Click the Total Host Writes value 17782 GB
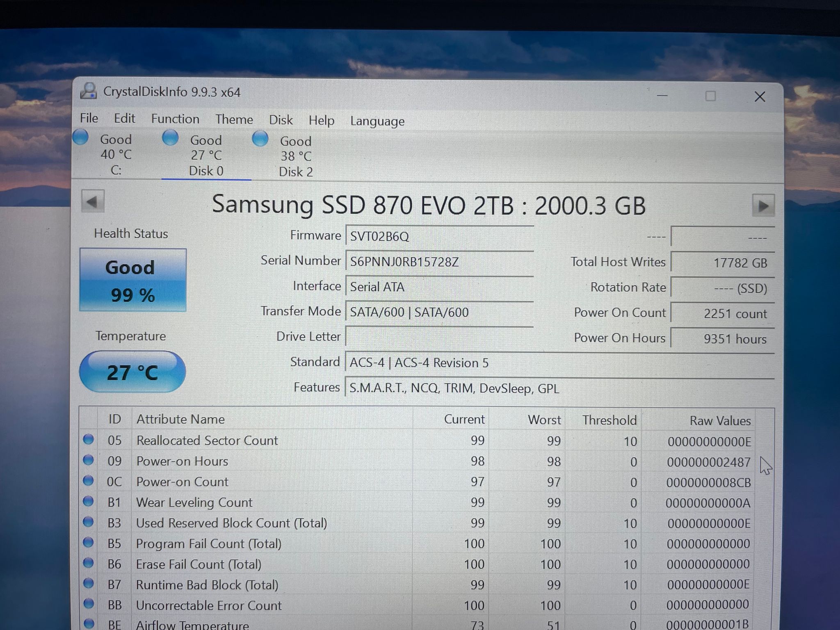 [x=723, y=262]
